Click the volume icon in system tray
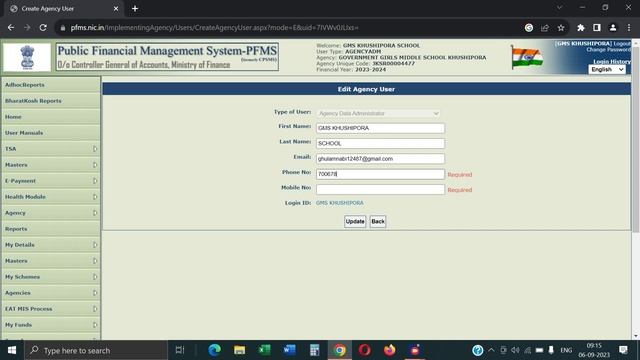Viewport: 640px width, 360px height. (516, 350)
